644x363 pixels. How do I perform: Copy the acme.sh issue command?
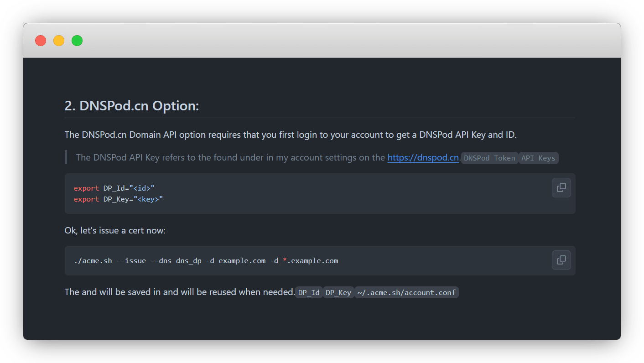tap(561, 260)
